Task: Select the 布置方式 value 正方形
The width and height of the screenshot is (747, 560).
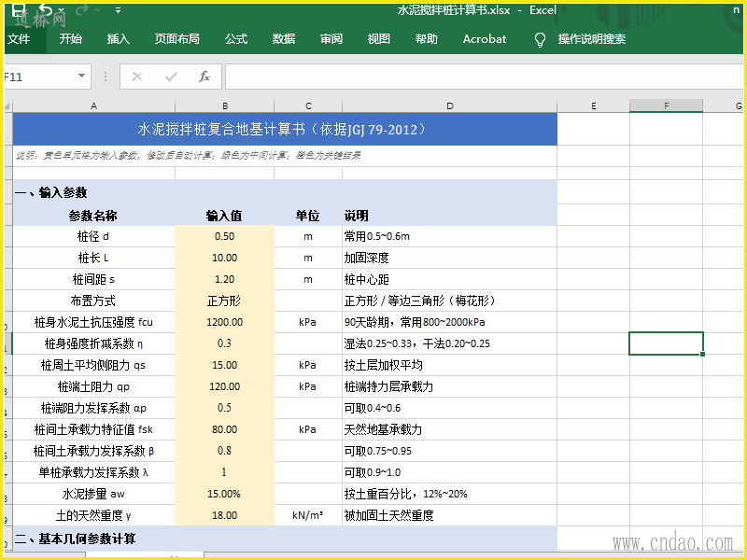Action: pyautogui.click(x=224, y=301)
